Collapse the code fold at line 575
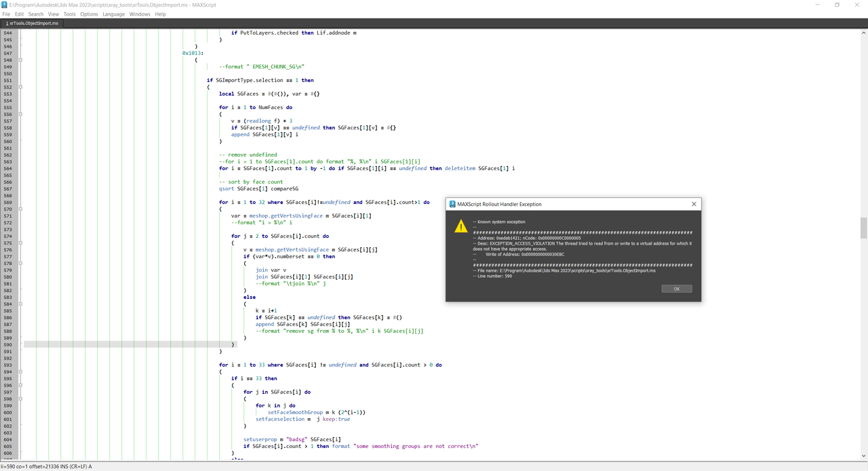The image size is (868, 471). coord(20,243)
